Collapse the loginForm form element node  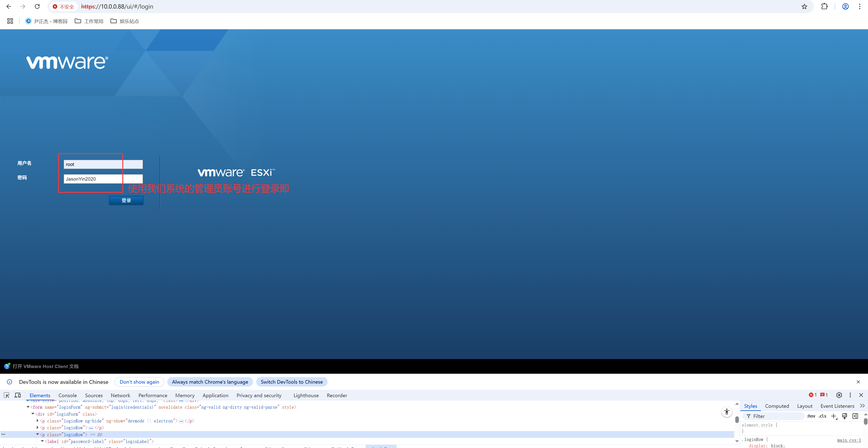[28, 407]
